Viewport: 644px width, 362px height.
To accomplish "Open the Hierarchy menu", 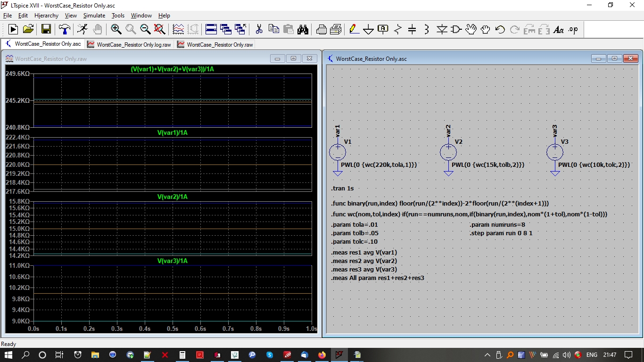I will (x=46, y=16).
